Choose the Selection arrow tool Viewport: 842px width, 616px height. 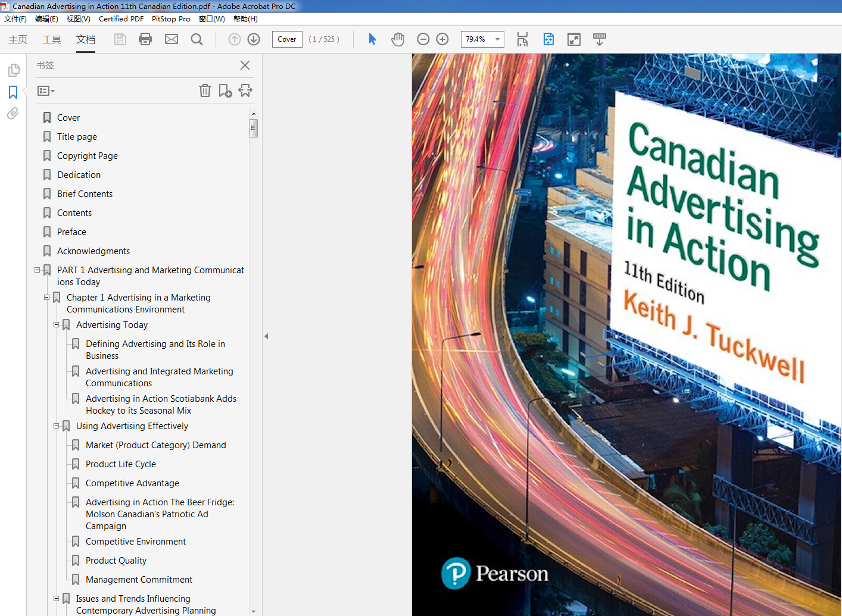[372, 39]
